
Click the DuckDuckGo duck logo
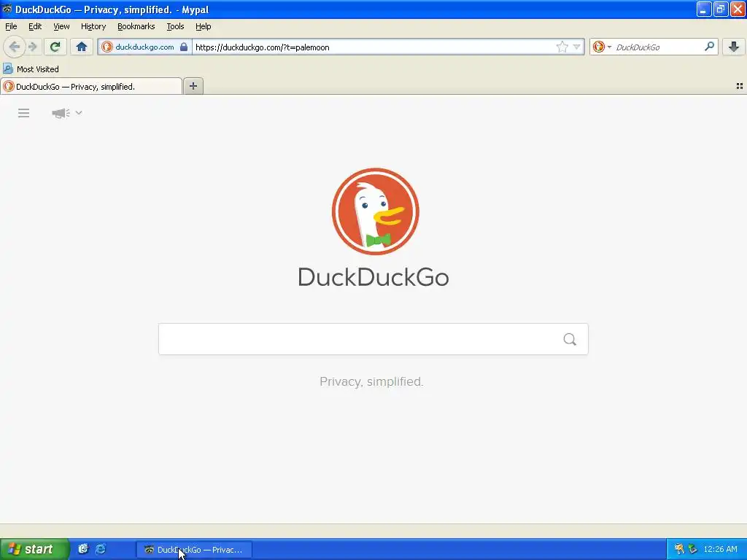376,211
